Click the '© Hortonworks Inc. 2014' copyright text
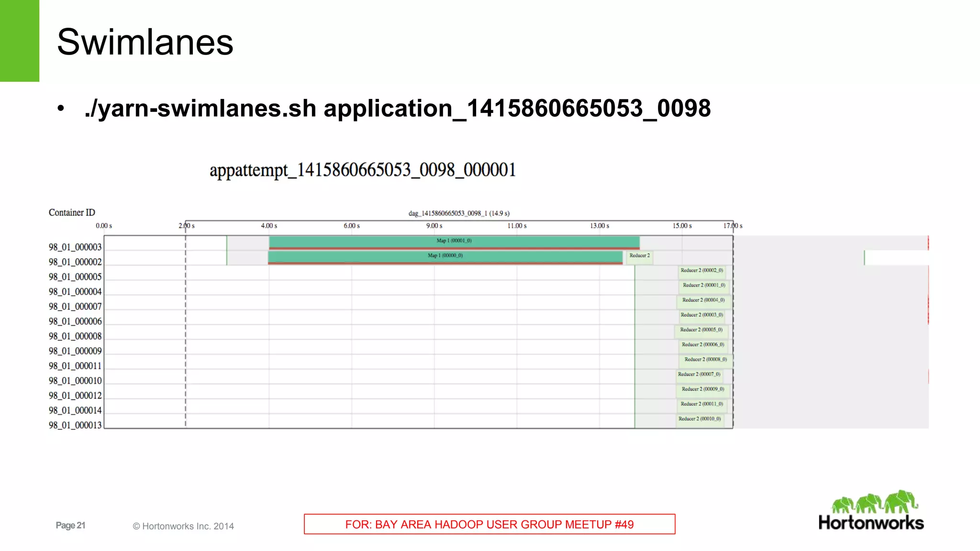The height and width of the screenshot is (551, 980). pos(183,526)
